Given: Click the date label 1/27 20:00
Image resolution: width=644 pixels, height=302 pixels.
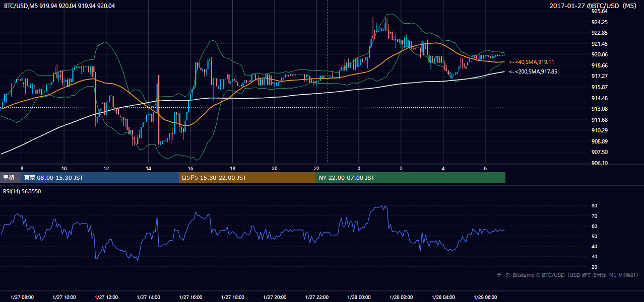Looking at the screenshot, I should coord(275,297).
